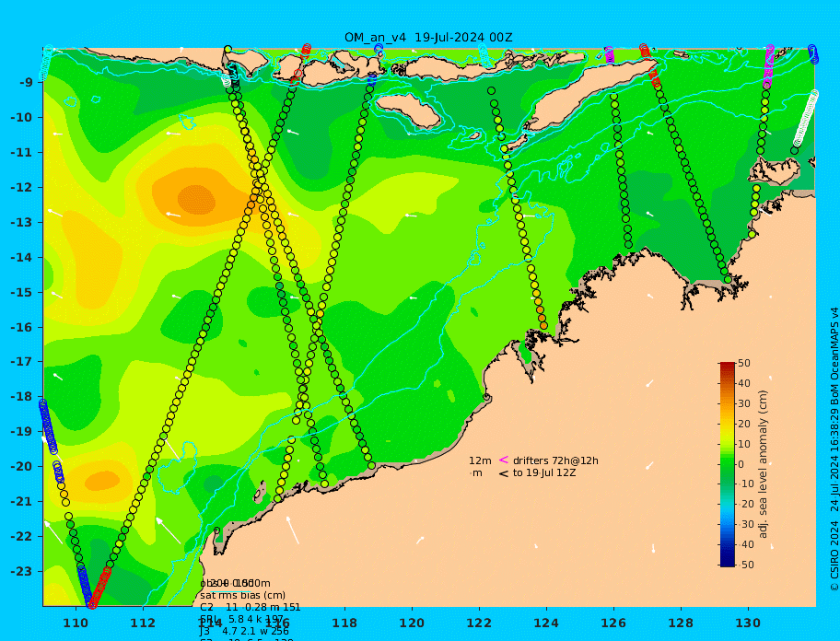Click the latitude axis label -16

click(x=21, y=327)
